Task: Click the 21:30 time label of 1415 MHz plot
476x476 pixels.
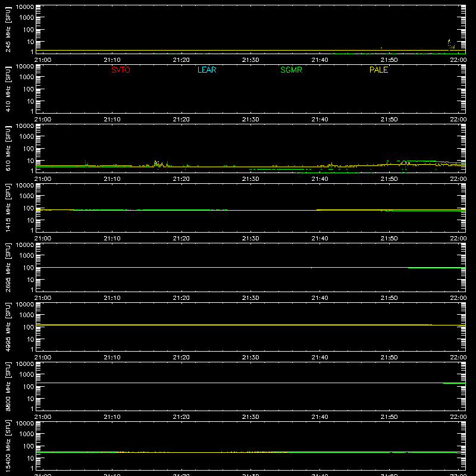Action: [250, 239]
